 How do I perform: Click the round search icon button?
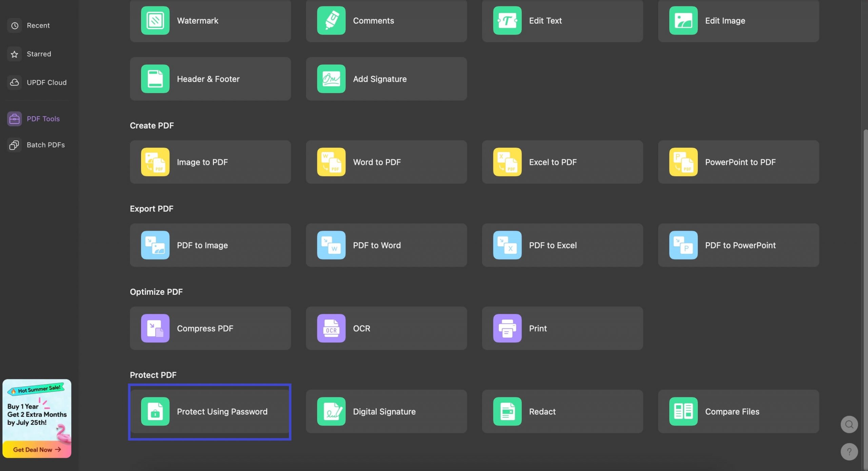(x=849, y=425)
